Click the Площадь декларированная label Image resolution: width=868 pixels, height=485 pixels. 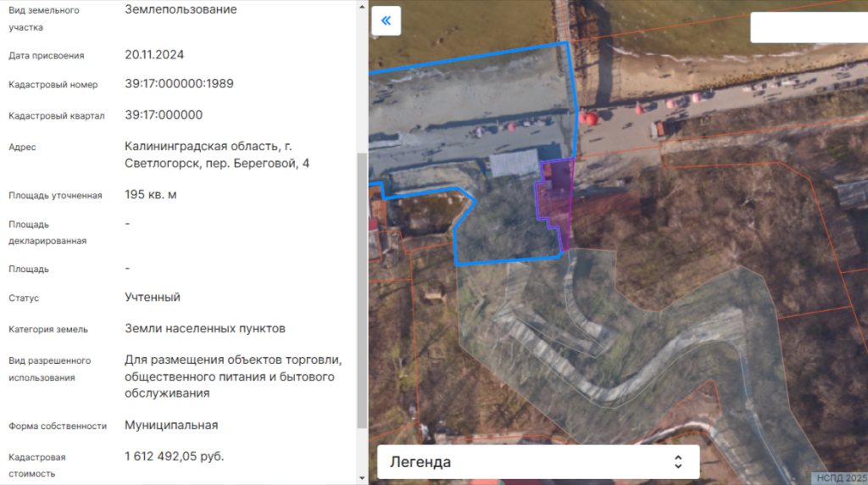47,232
